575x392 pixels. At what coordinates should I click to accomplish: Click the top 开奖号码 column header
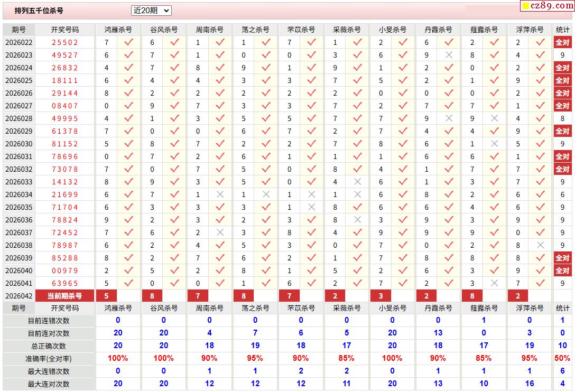[x=64, y=30]
